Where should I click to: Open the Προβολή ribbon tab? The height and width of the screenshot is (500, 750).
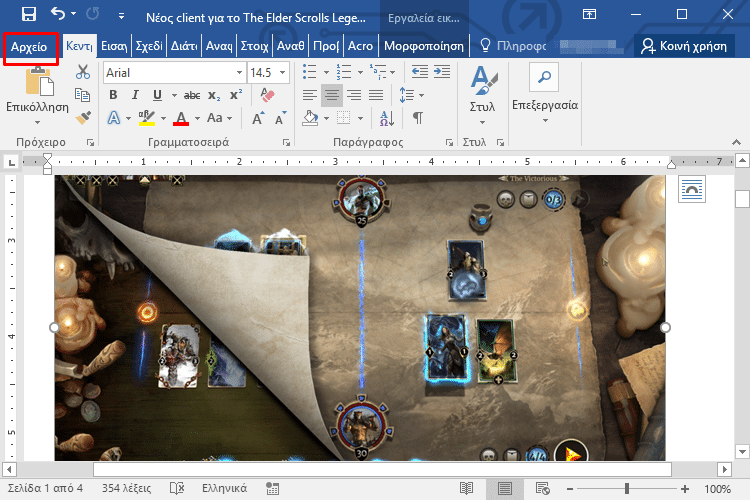tap(326, 46)
